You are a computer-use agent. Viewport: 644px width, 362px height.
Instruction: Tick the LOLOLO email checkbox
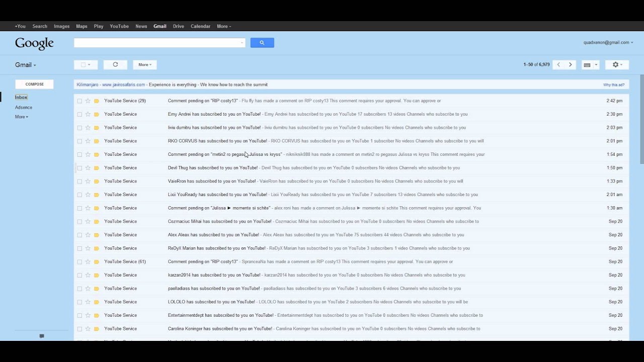79,302
